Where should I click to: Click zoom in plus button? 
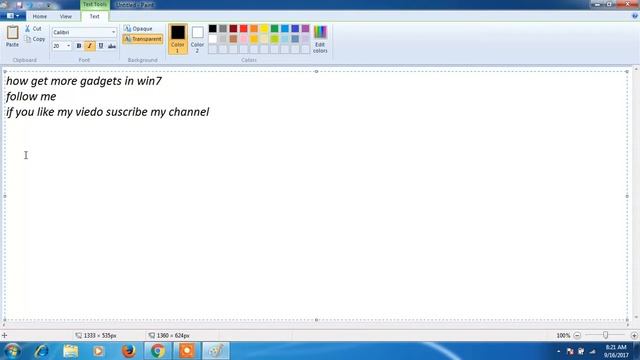[634, 336]
